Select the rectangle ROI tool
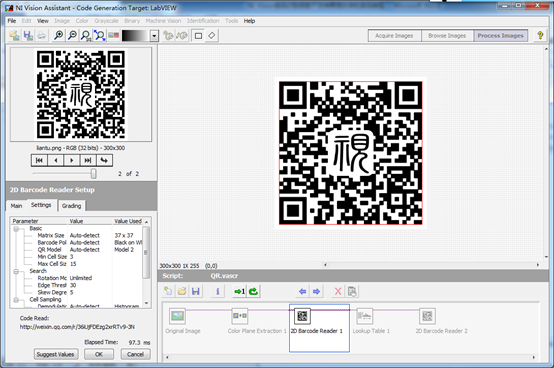554x368 pixels. coord(198,36)
